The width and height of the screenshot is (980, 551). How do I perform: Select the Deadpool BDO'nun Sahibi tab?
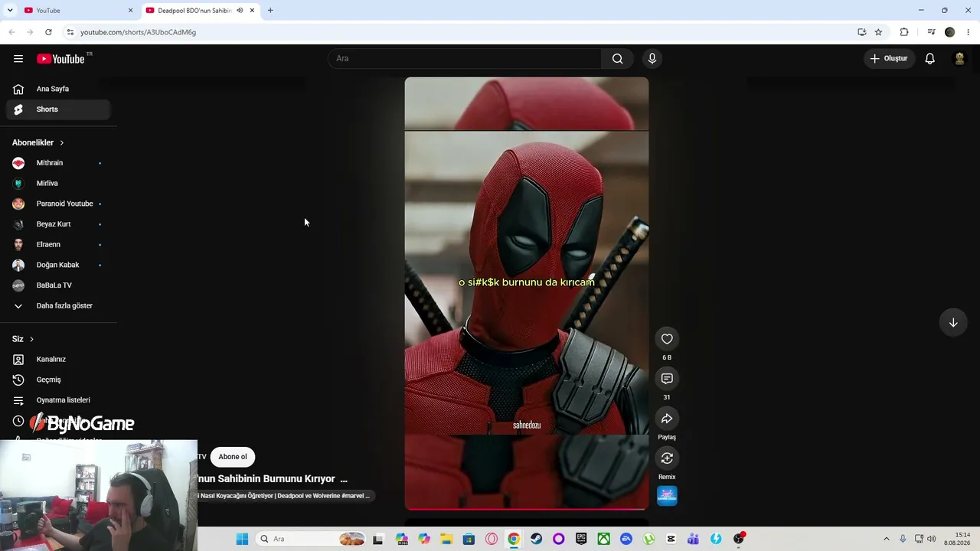click(201, 11)
